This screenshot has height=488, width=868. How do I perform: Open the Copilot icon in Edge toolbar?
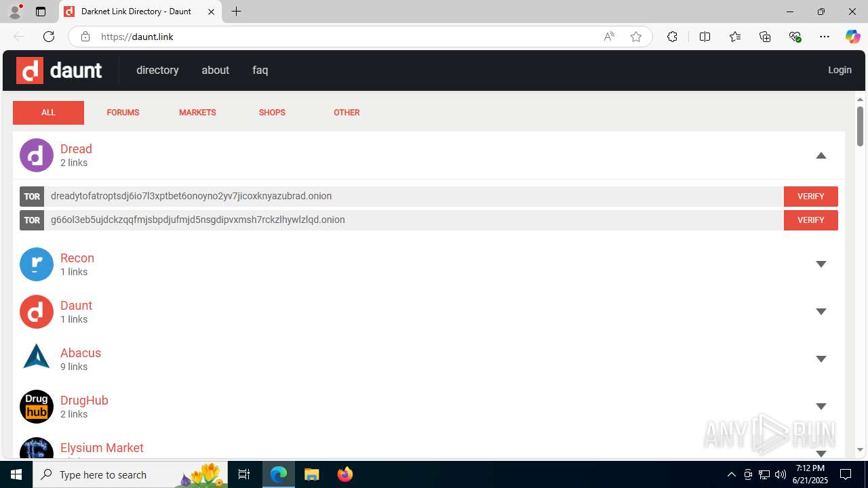(x=852, y=37)
